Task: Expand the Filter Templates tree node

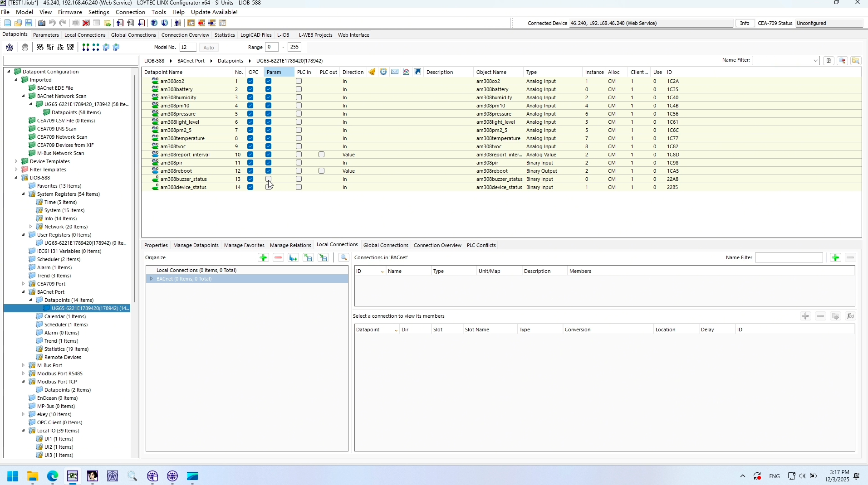Action: 16,170
